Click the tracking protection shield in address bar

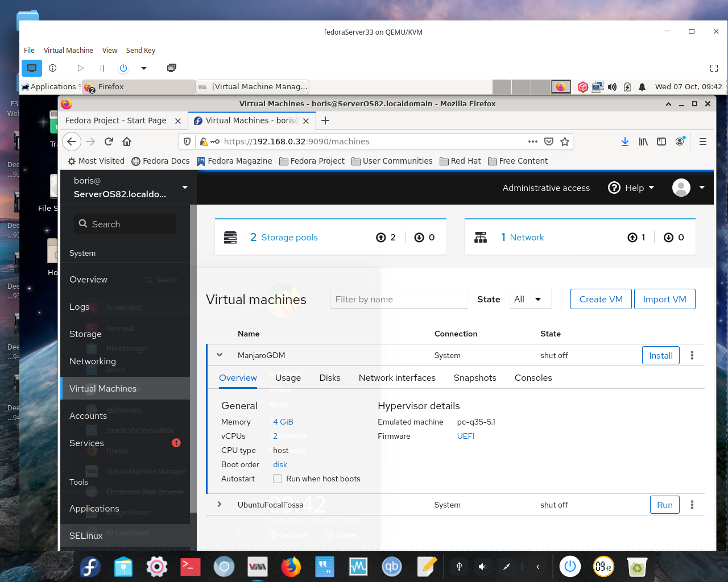(187, 142)
